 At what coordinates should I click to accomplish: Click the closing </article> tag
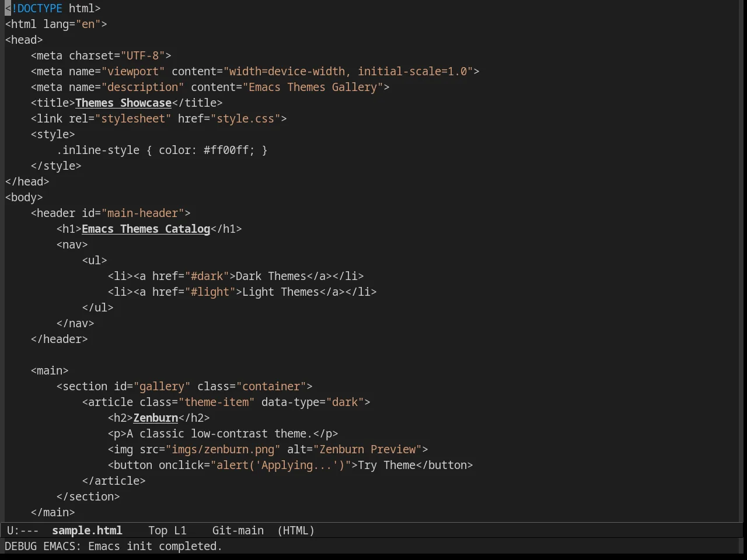114,481
